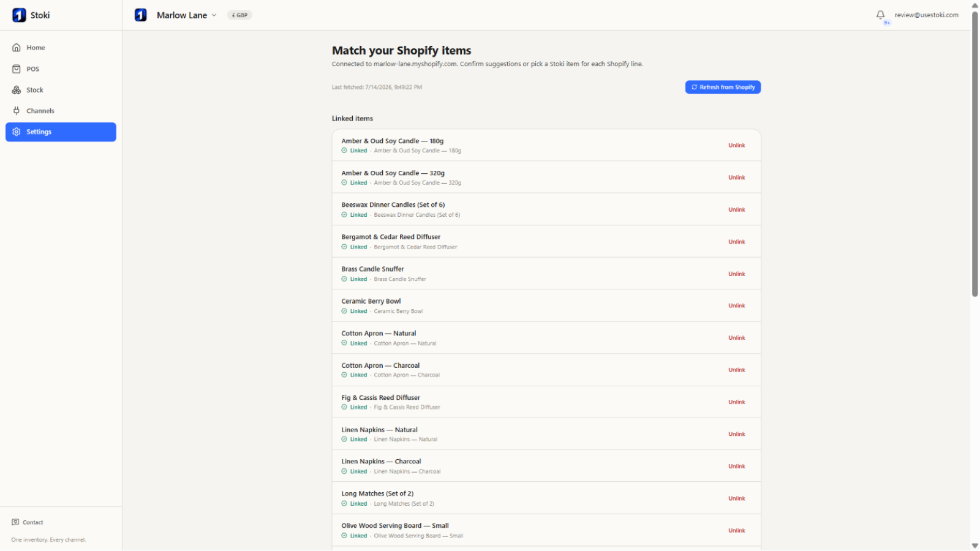Click the vertical page scrollbar thumb

click(x=974, y=153)
